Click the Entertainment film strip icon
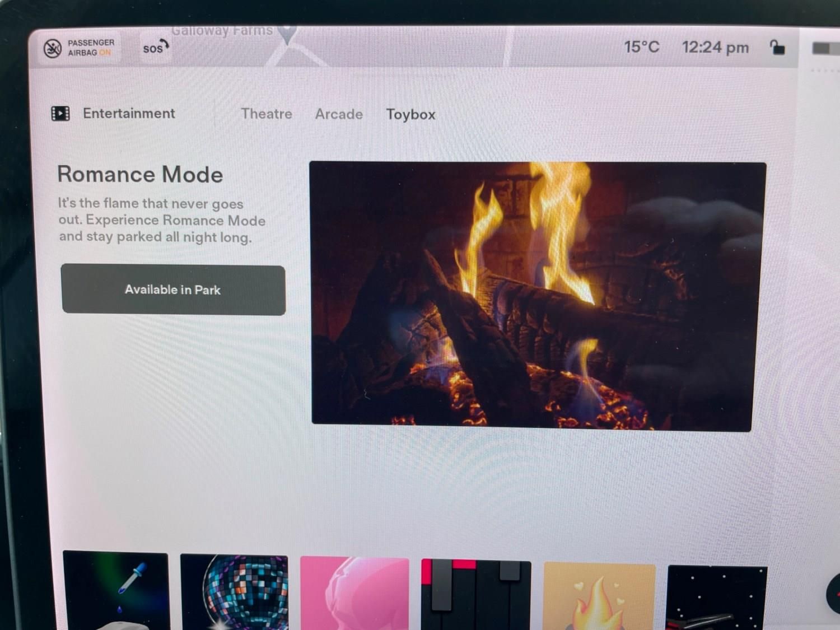This screenshot has height=630, width=840. [60, 114]
